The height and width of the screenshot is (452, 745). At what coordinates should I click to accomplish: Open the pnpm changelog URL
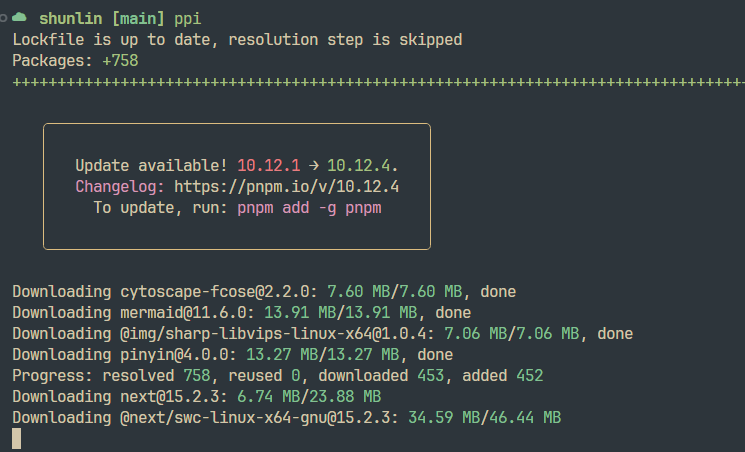coord(287,187)
